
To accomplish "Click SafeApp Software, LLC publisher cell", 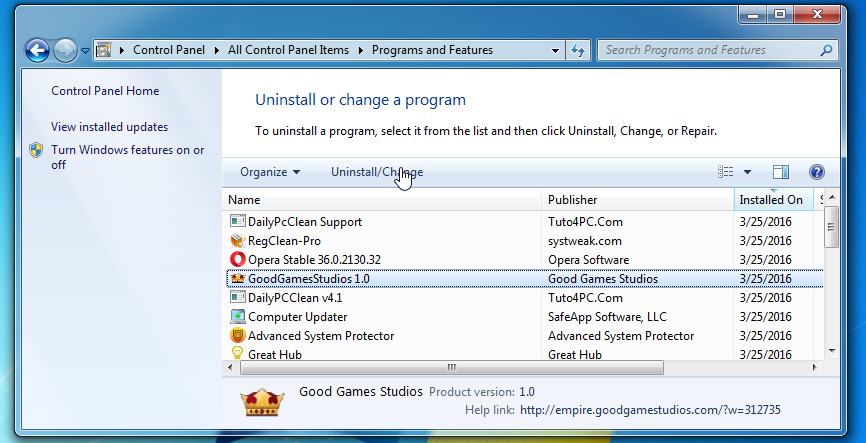I will 608,317.
